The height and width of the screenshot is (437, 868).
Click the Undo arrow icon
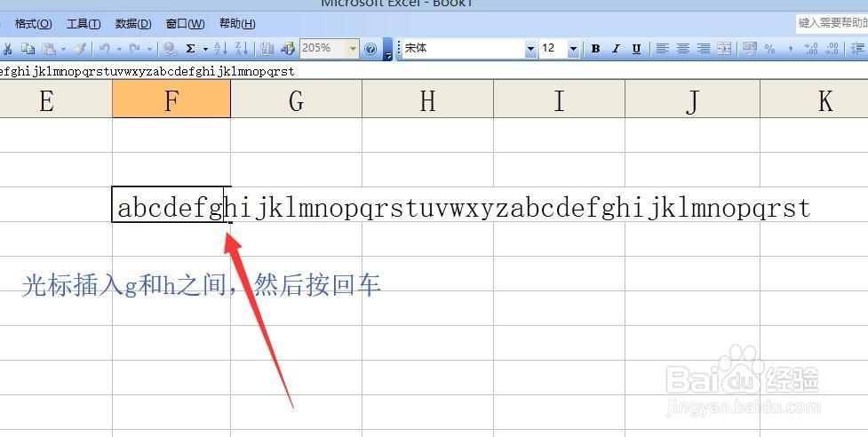click(105, 49)
